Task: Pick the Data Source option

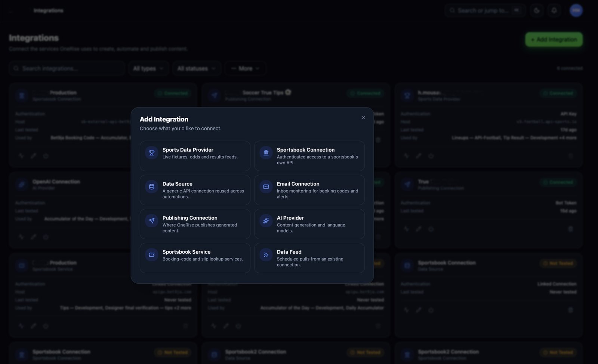Action: coord(195,190)
